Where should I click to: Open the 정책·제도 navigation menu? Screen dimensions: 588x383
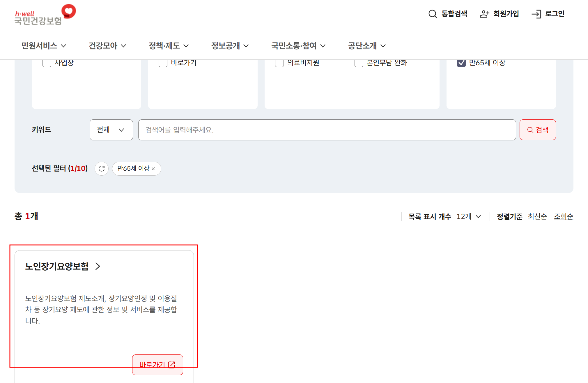(169, 46)
